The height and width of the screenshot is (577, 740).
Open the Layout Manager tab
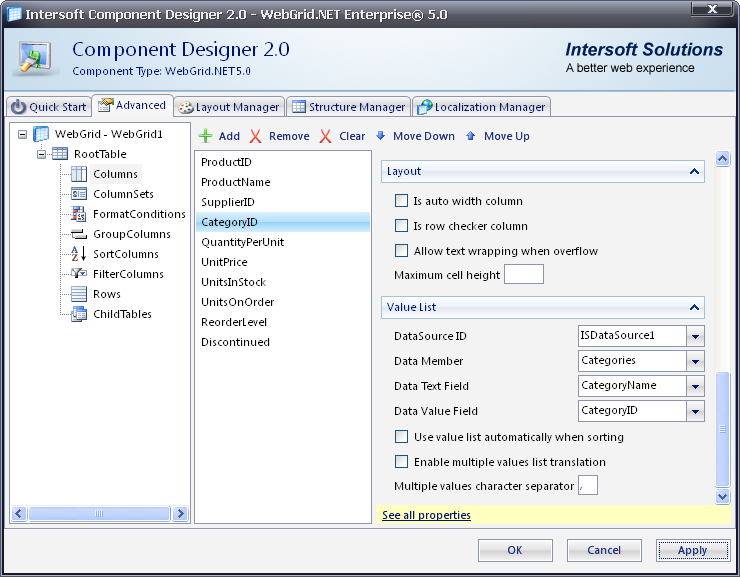pos(229,107)
